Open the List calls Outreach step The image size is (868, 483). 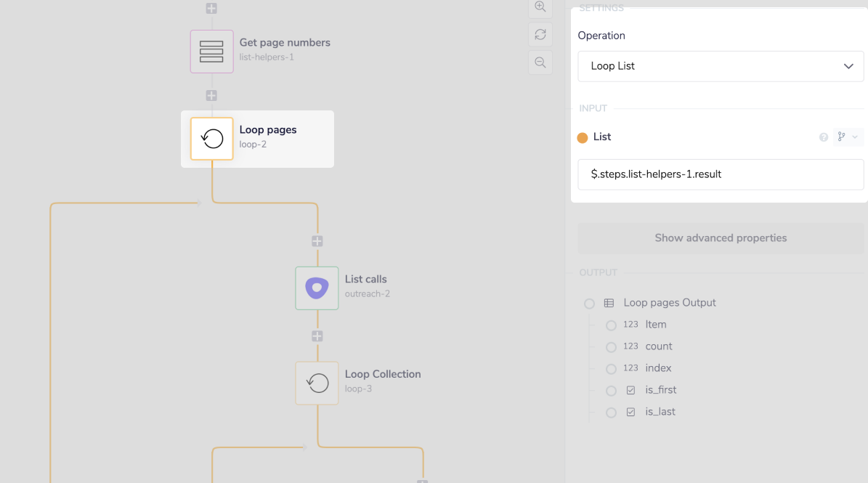pyautogui.click(x=317, y=288)
